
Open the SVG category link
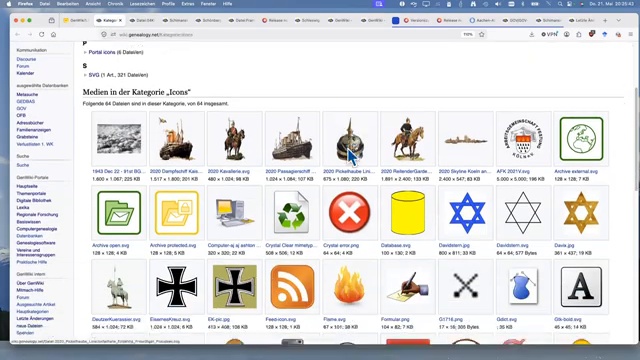(x=94, y=75)
